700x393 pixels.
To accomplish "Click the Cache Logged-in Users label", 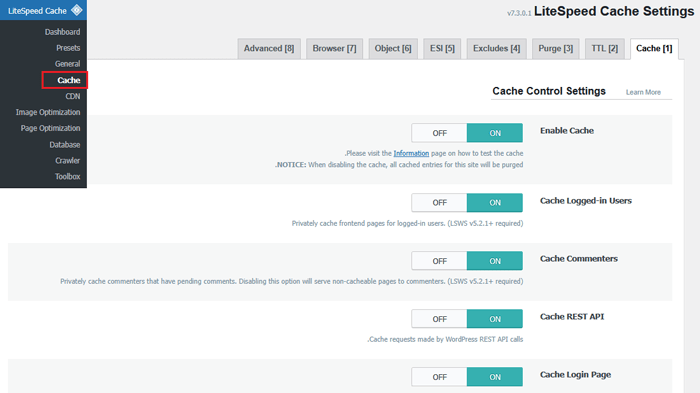I will coord(586,201).
